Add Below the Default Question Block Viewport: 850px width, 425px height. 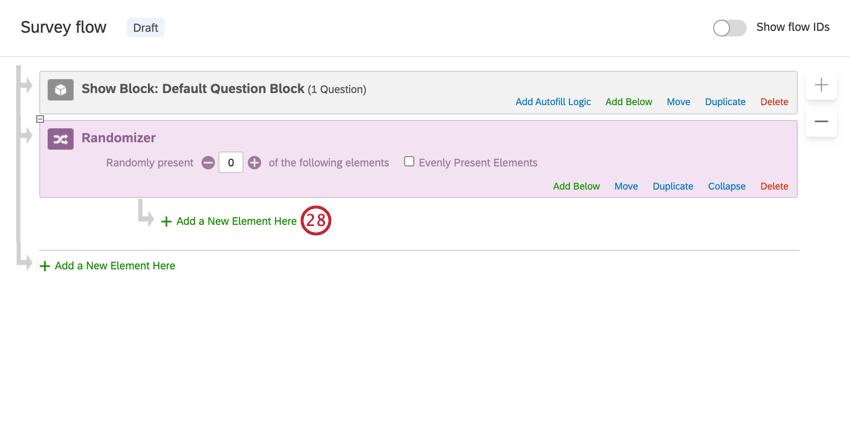pos(628,102)
